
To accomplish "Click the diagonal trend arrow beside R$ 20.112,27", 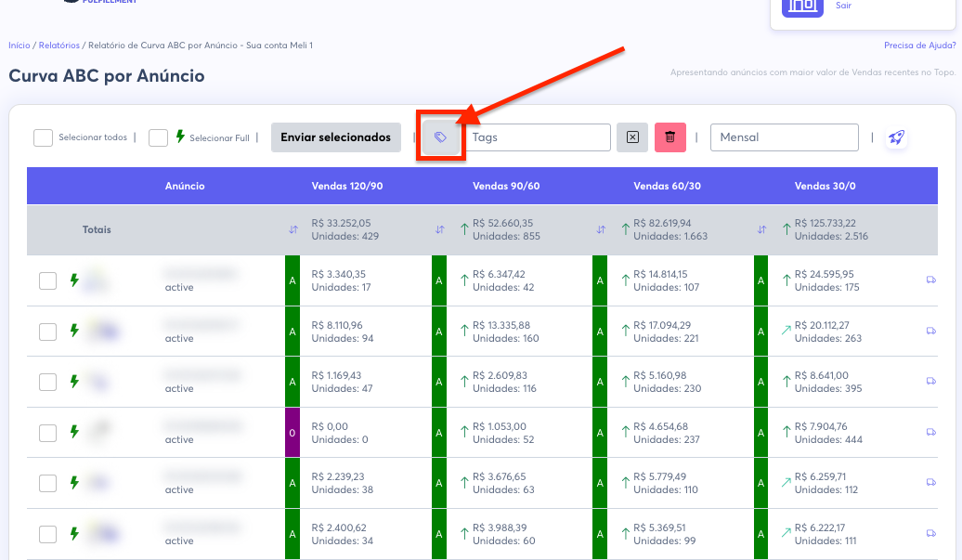I will pos(786,330).
